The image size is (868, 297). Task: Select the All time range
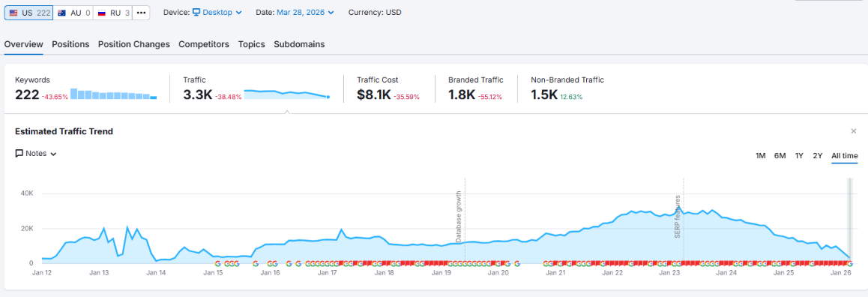(845, 156)
